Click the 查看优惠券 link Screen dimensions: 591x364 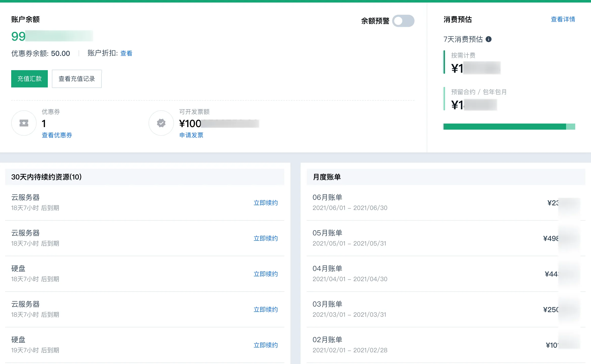(56, 135)
